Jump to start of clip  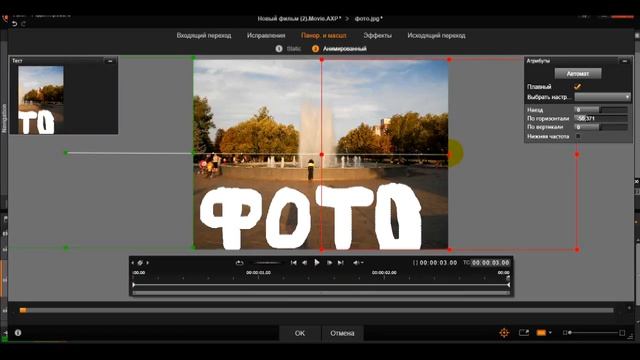click(293, 263)
